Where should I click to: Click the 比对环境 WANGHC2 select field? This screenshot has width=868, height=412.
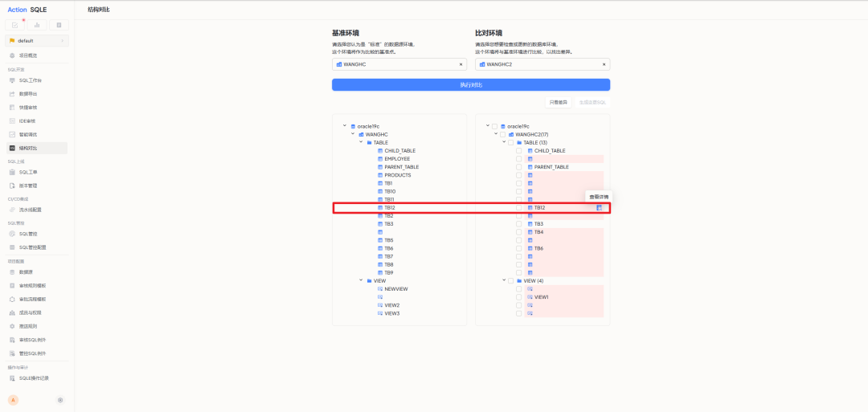click(542, 64)
